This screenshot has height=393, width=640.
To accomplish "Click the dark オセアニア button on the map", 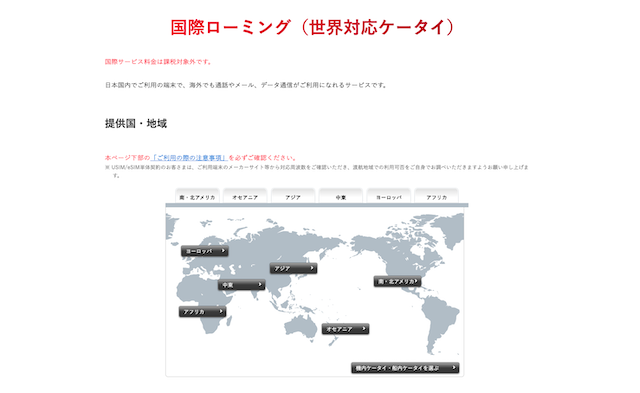I will (345, 329).
